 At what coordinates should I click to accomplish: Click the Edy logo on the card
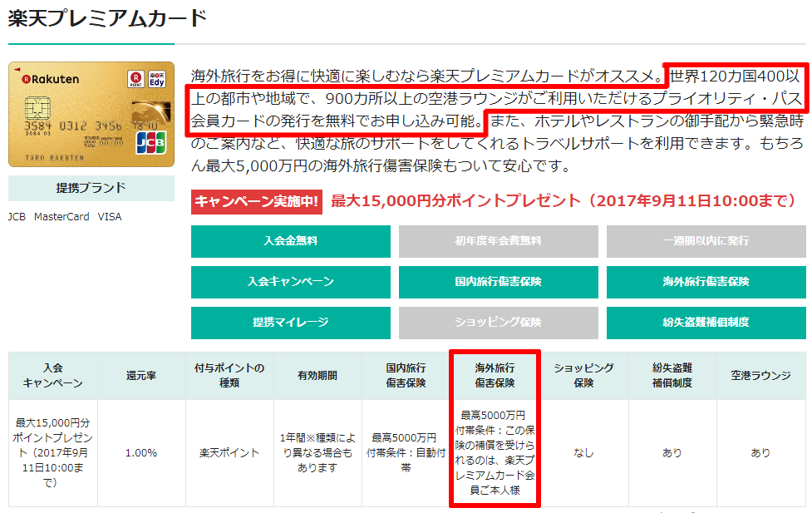point(157,79)
